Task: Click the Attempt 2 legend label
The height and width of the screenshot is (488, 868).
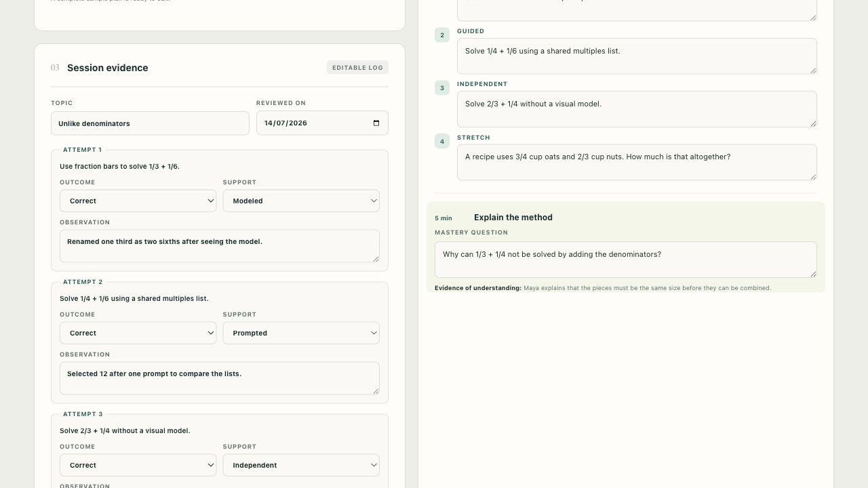Action: point(82,282)
